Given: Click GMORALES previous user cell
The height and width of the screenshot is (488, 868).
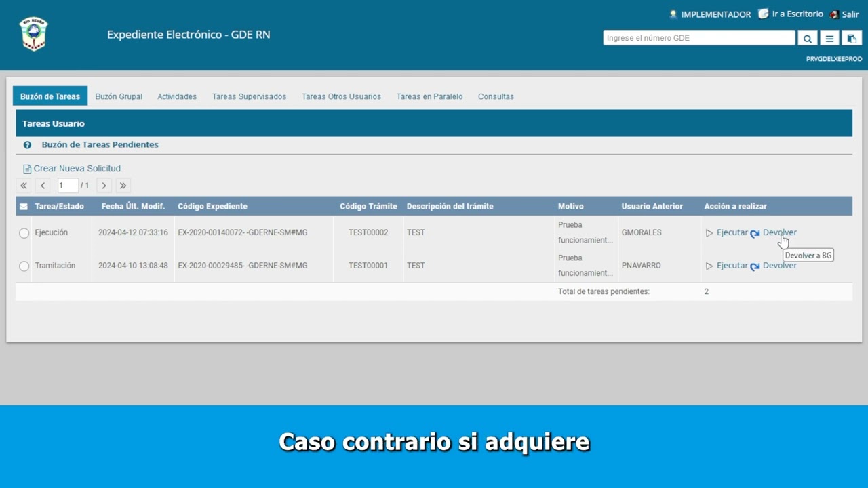Looking at the screenshot, I should pos(642,232).
